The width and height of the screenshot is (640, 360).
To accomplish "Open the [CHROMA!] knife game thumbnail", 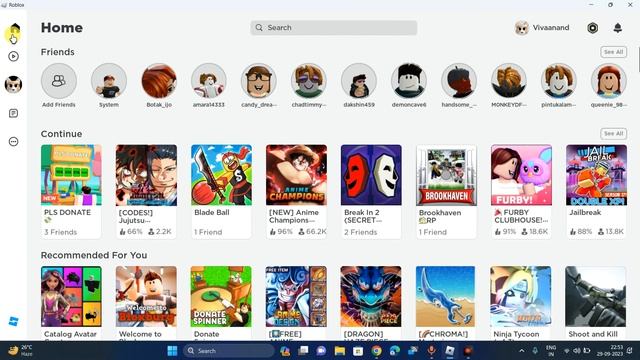I will click(x=446, y=296).
